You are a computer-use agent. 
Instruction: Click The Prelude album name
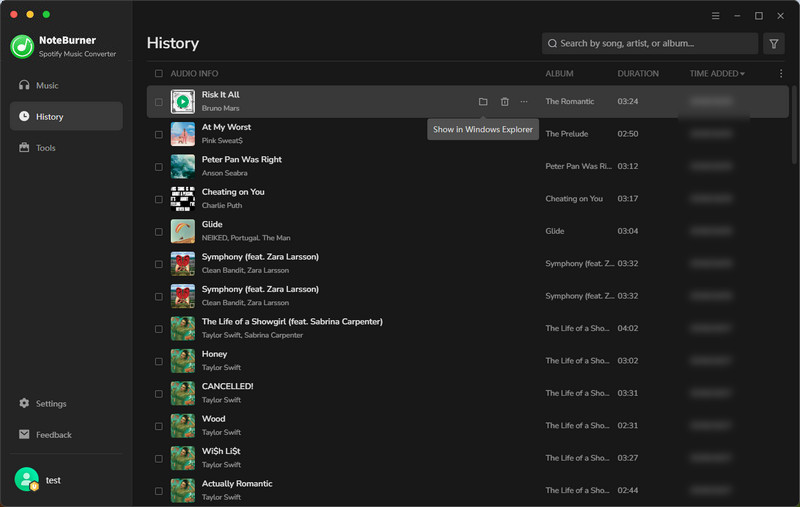pyautogui.click(x=566, y=134)
